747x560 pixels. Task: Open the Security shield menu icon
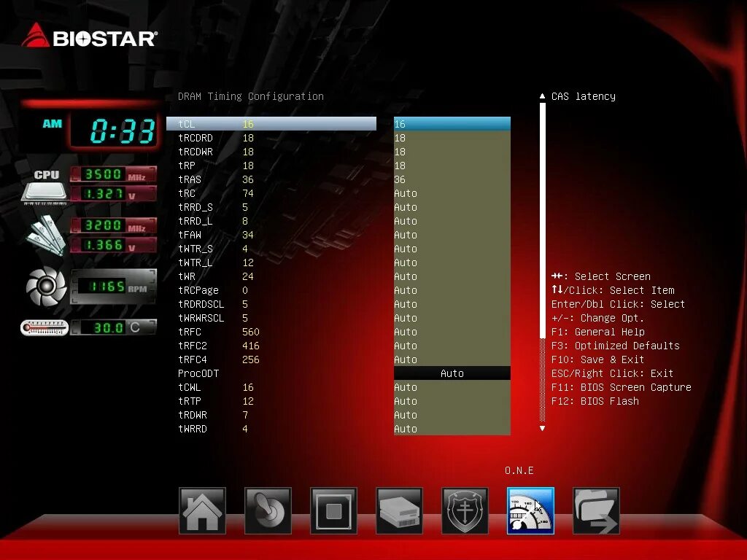click(x=465, y=511)
